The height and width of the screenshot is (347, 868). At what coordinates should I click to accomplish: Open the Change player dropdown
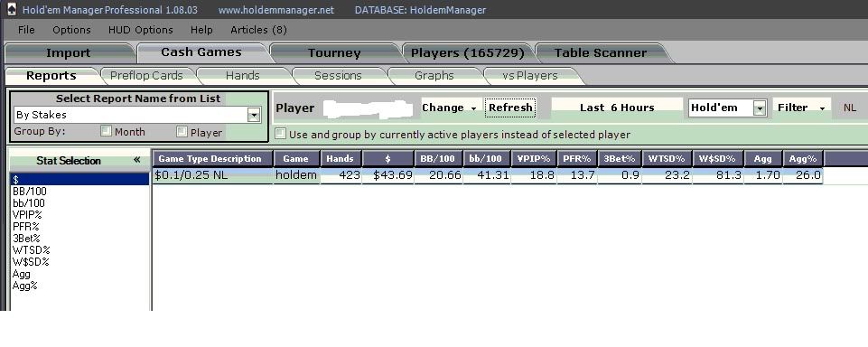tap(449, 108)
